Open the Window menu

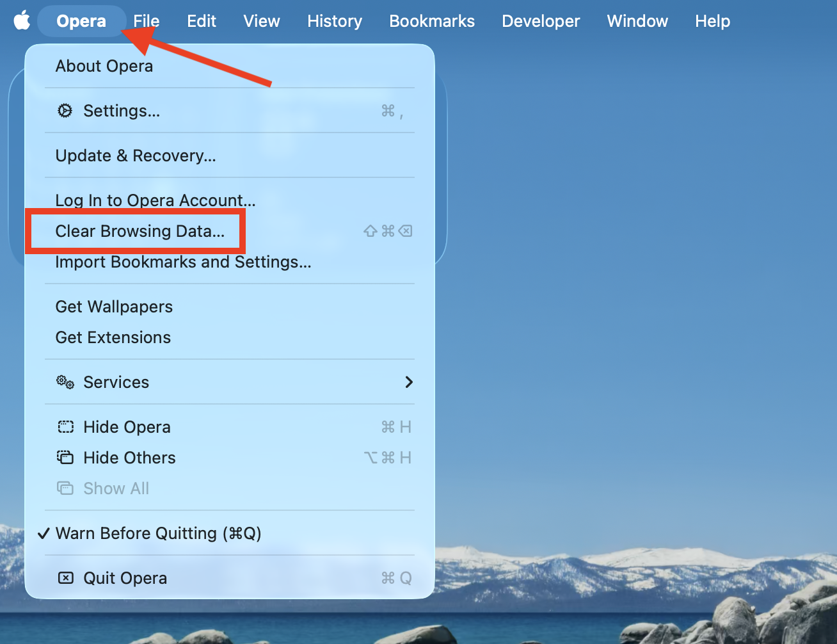[637, 20]
